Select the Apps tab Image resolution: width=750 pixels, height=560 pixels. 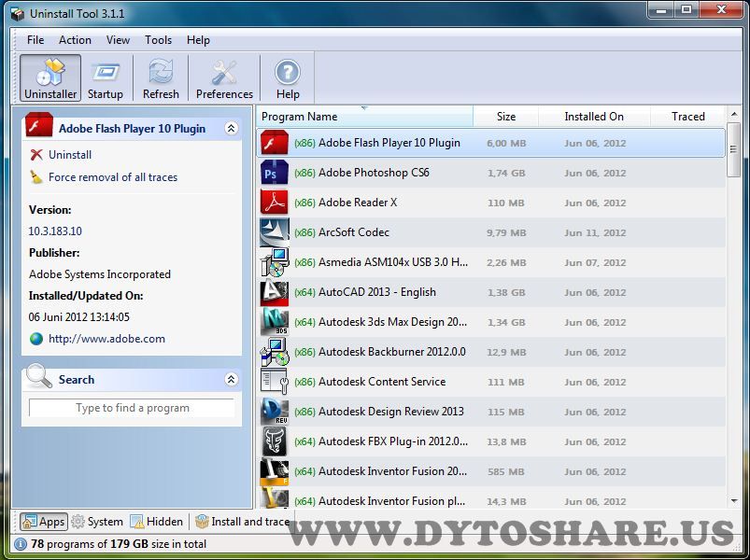44,522
